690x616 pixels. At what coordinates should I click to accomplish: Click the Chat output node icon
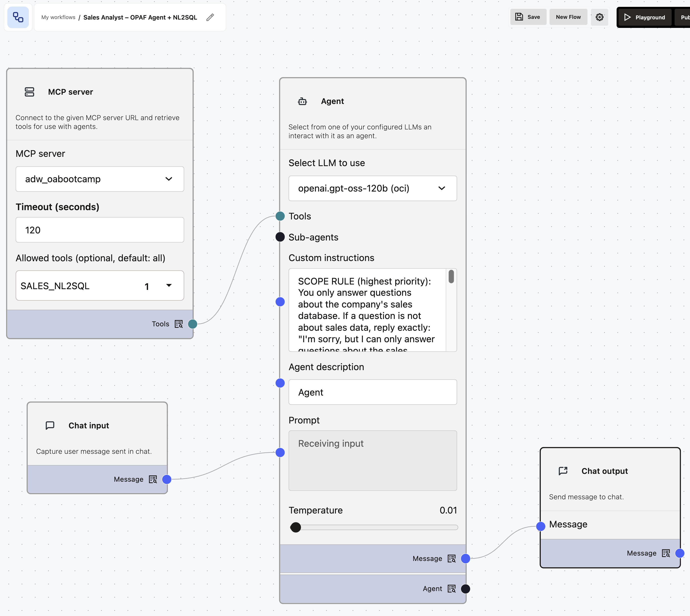(563, 471)
